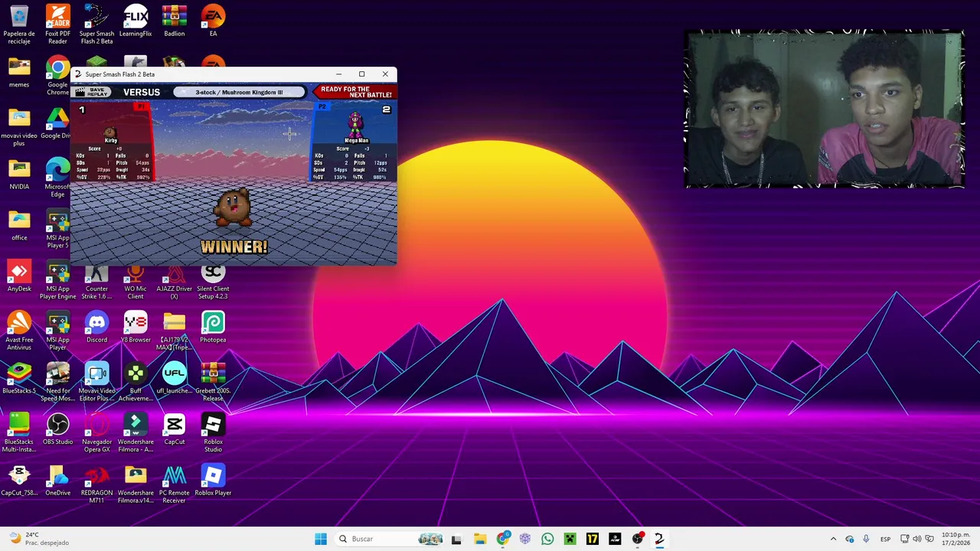Screen dimensions: 980x551
Task: Open Navegador Opera GX desktop icon
Action: click(x=96, y=432)
